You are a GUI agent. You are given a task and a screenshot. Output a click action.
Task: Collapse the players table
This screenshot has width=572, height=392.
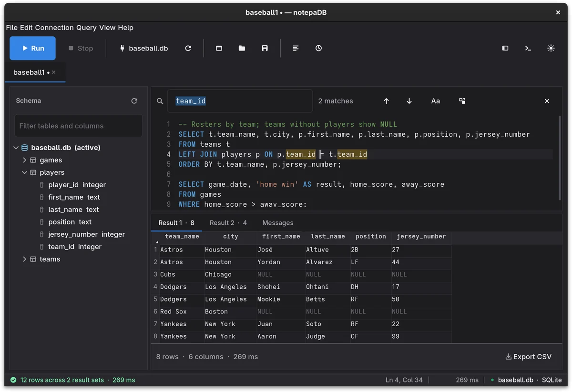pyautogui.click(x=25, y=172)
